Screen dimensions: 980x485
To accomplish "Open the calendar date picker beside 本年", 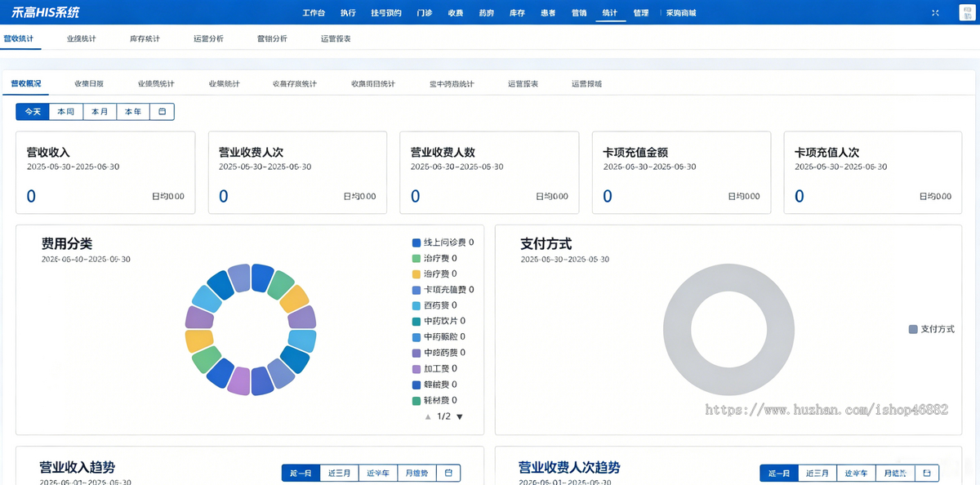I will pyautogui.click(x=162, y=112).
